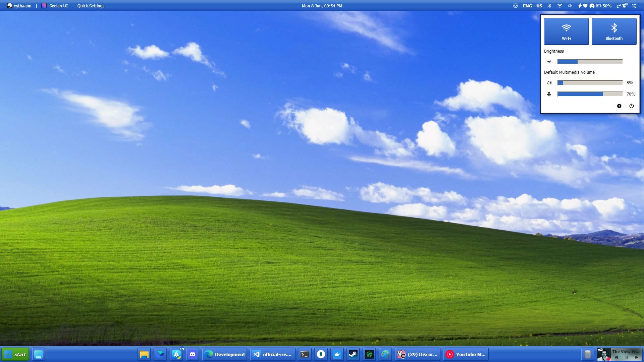
Task: Adjust the microphone slider at 70%
Action: 590,94
